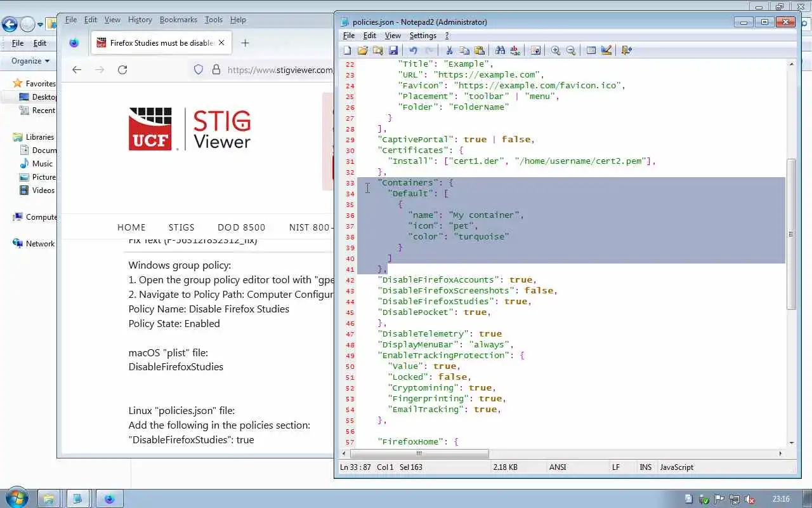812x508 pixels.
Task: Select Music in Explorer navigation pane
Action: click(42, 163)
